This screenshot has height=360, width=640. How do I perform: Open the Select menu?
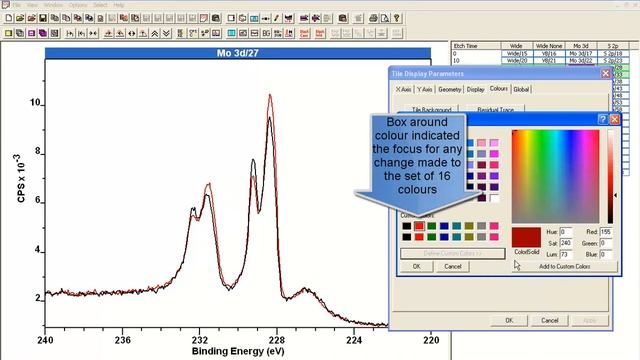point(100,5)
